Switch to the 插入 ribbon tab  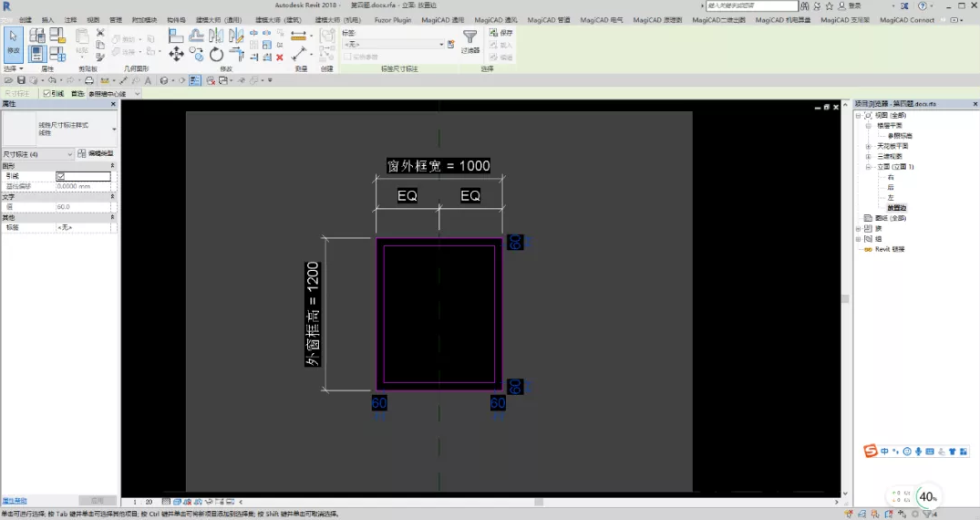(x=47, y=20)
